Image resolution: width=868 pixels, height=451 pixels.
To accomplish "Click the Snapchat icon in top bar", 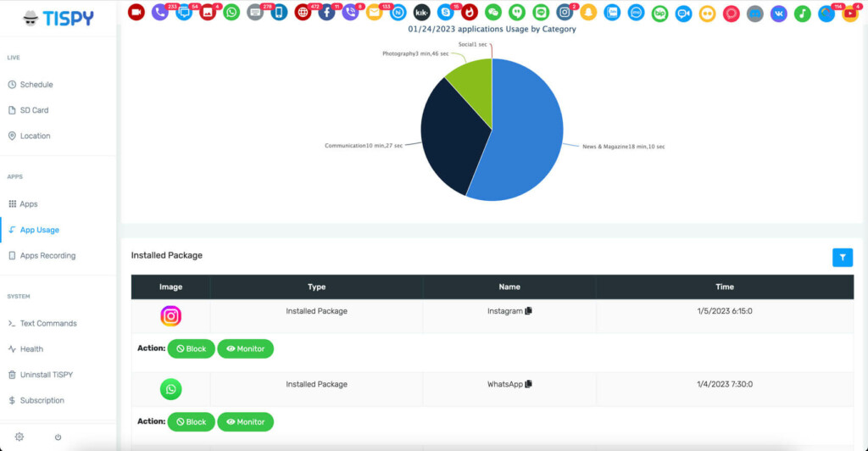I will 588,13.
